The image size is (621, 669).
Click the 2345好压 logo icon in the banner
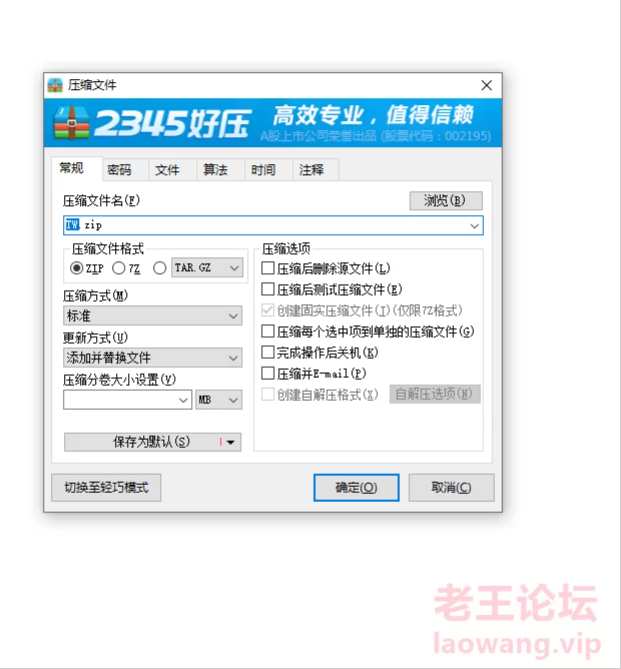point(72,123)
